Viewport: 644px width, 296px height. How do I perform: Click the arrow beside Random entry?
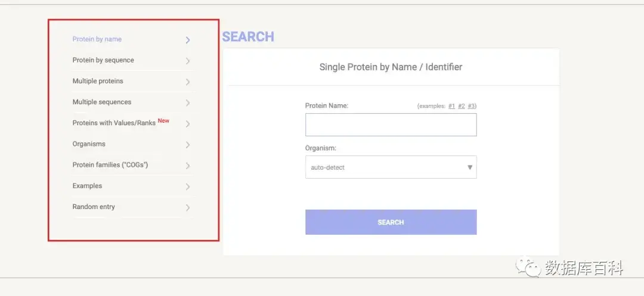188,208
